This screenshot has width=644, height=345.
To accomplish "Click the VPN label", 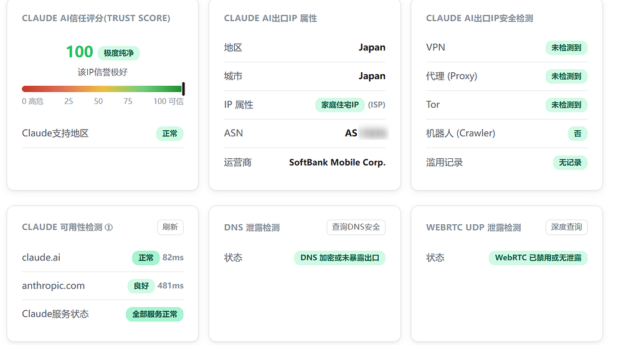I will point(435,47).
